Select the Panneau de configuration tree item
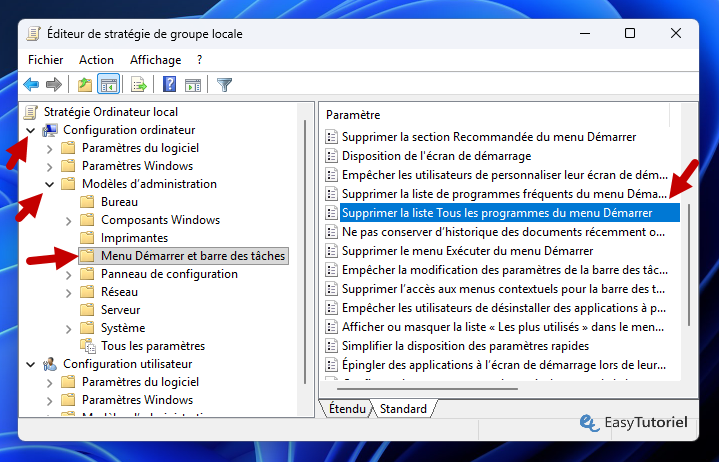 (169, 274)
